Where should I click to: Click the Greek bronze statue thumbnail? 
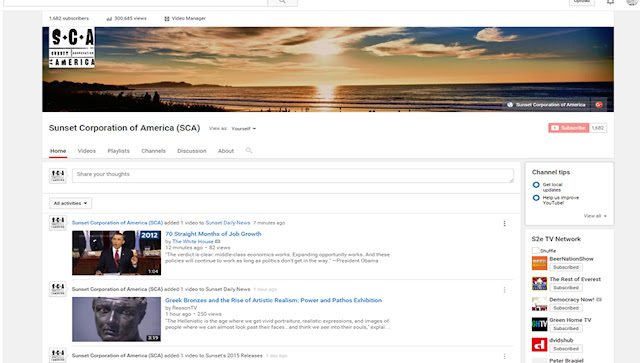116,319
